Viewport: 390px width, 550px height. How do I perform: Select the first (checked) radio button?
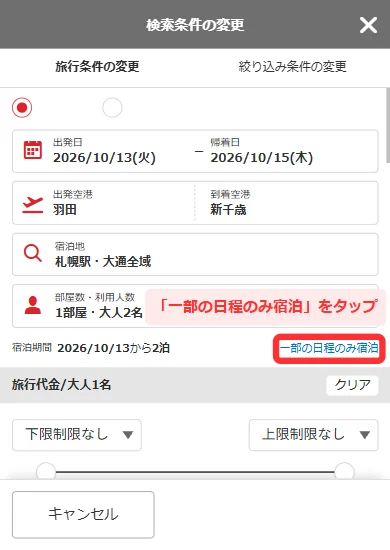[x=22, y=107]
